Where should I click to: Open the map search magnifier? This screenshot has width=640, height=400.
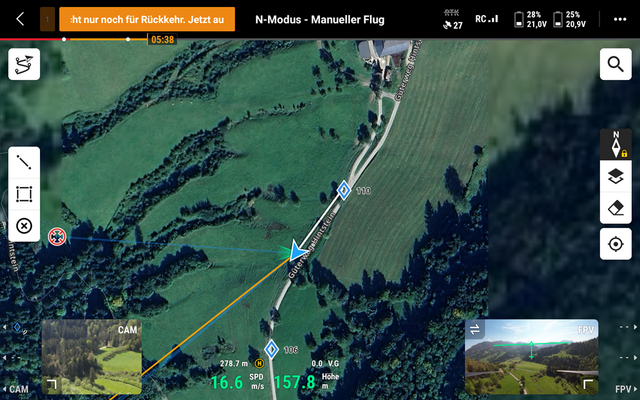[x=615, y=65]
